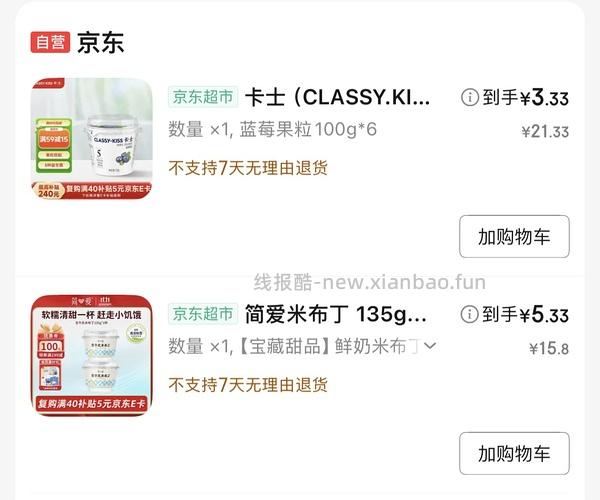
Task: Tap the info icon beside 到手¥5.33
Action: coord(470,314)
